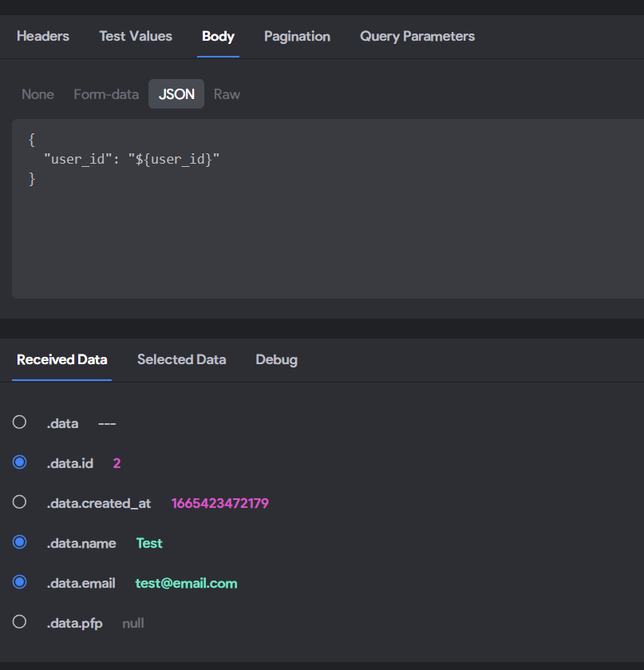Switch to the Test Values tab
This screenshot has height=670, width=644.
tap(136, 36)
